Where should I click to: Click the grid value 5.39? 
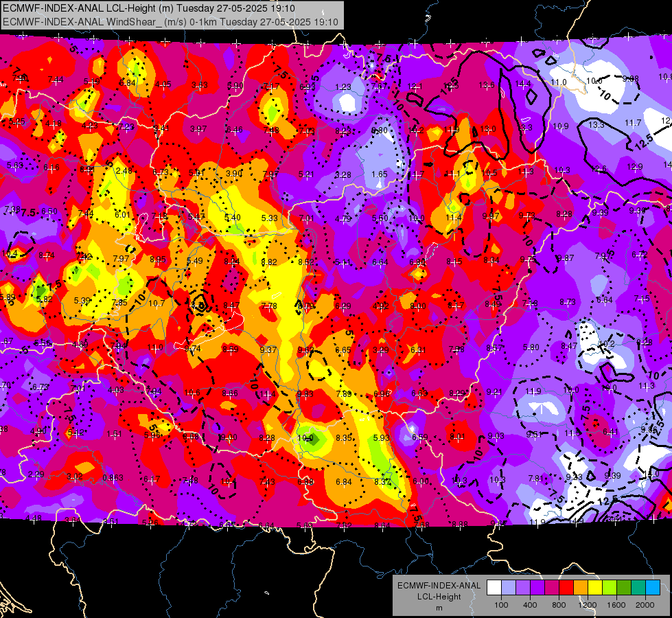click(x=82, y=301)
